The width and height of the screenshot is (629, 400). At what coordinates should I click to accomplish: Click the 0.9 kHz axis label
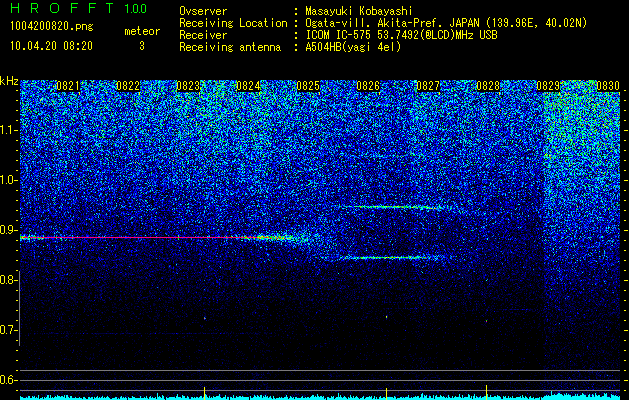click(x=9, y=230)
